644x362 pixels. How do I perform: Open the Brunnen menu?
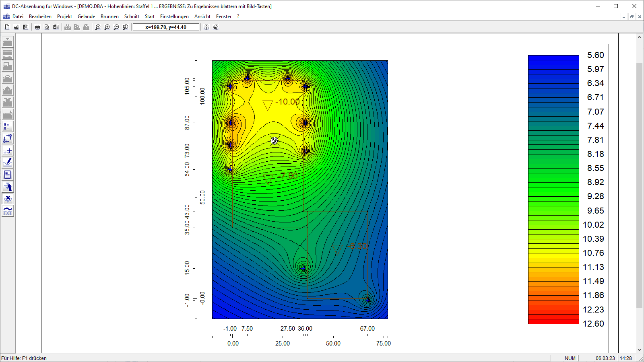click(109, 16)
